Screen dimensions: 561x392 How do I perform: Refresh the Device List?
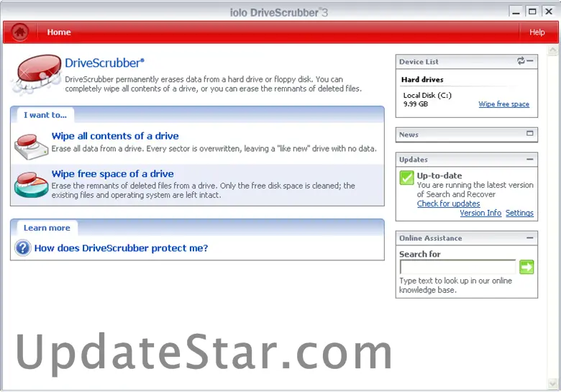[521, 61]
